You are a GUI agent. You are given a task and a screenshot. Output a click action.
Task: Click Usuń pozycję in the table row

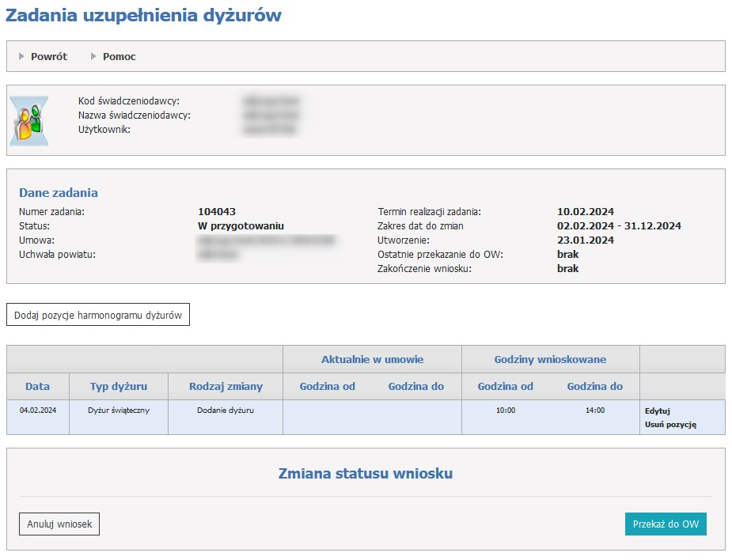[x=670, y=425]
